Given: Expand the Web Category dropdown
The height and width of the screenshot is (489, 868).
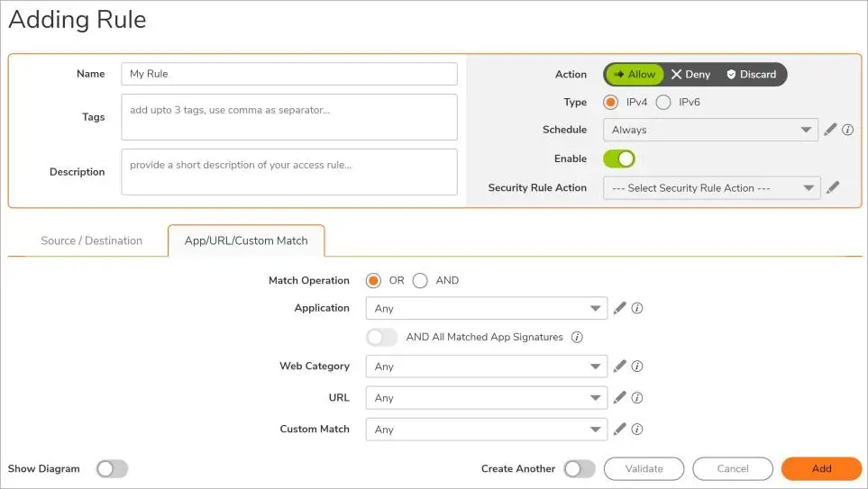Looking at the screenshot, I should (x=487, y=367).
